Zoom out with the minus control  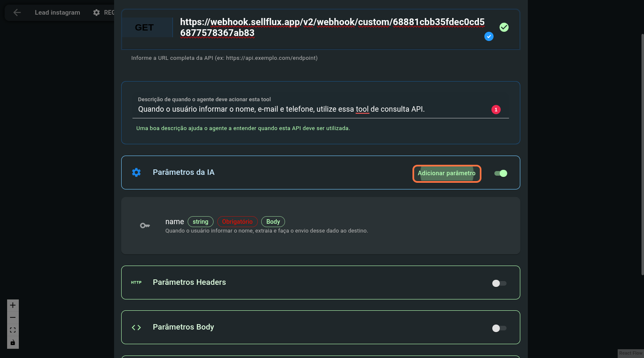(13, 317)
